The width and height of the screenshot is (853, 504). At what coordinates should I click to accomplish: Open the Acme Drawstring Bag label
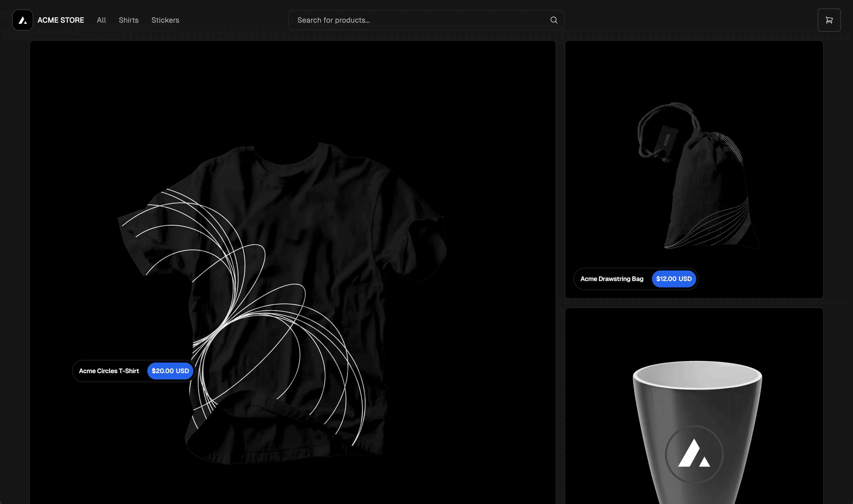pyautogui.click(x=611, y=279)
